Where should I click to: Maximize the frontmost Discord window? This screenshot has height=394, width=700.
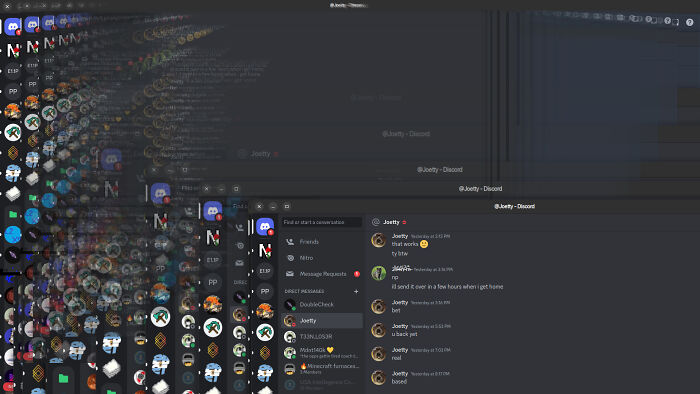click(x=287, y=206)
